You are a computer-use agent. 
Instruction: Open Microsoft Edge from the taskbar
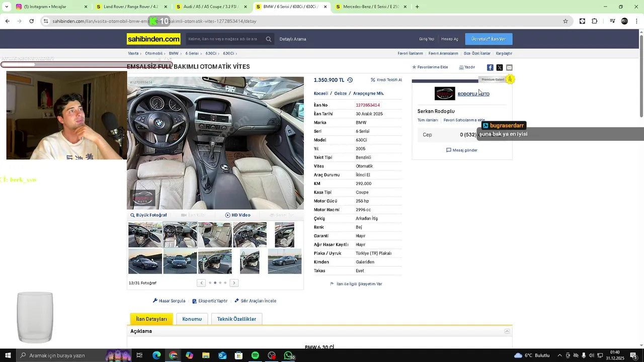pyautogui.click(x=156, y=355)
